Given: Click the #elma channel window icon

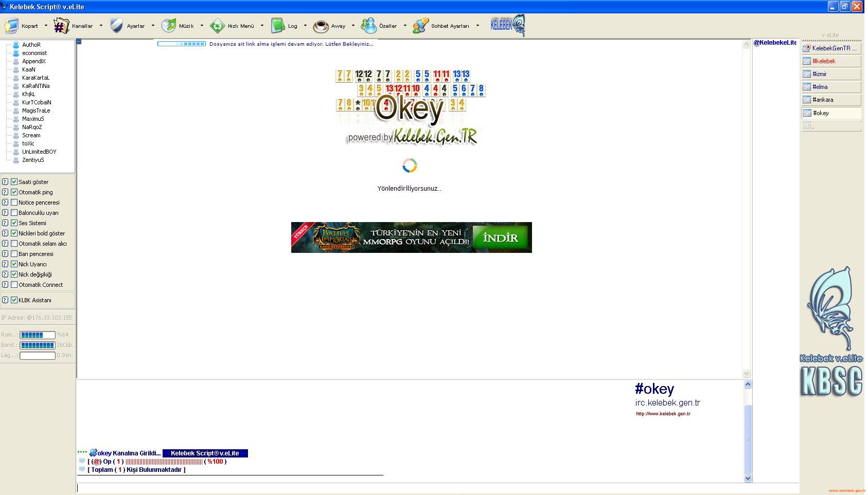Looking at the screenshot, I should click(807, 87).
